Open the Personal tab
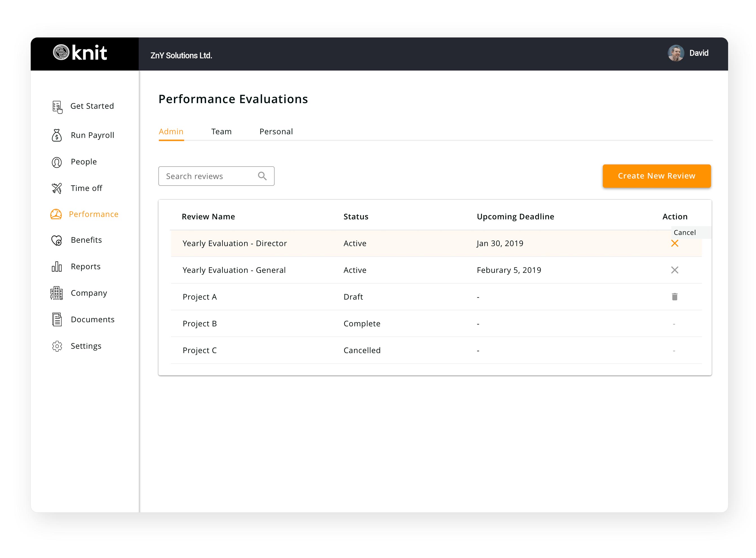This screenshot has height=558, width=756. coord(276,131)
